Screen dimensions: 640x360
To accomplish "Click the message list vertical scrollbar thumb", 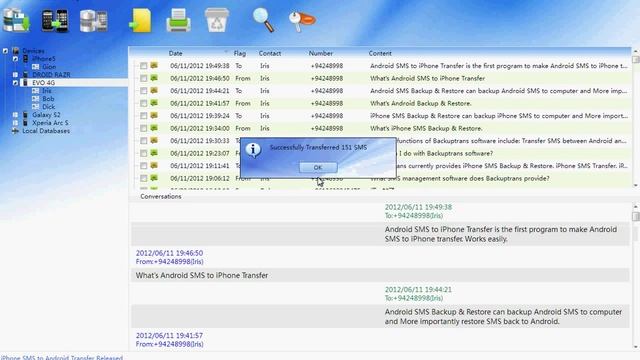I will pyautogui.click(x=636, y=59).
